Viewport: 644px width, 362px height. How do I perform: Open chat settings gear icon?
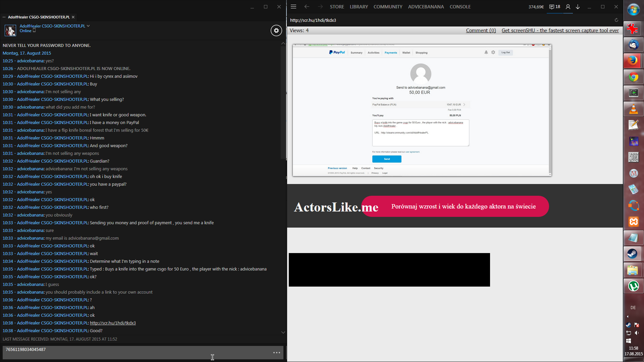click(276, 31)
